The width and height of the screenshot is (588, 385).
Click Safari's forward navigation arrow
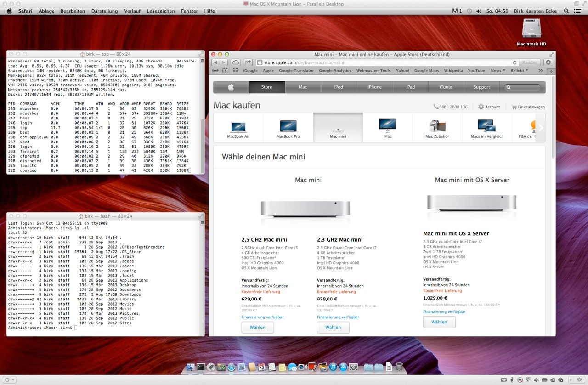click(x=225, y=62)
